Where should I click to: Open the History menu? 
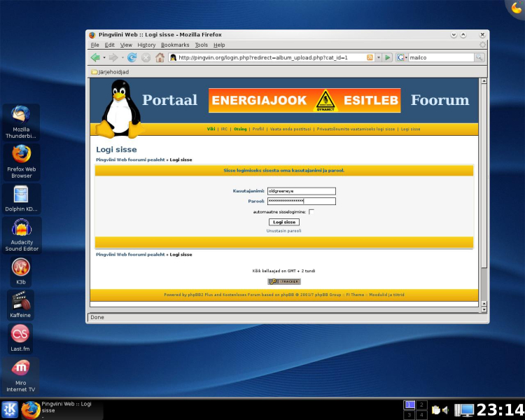click(x=146, y=45)
